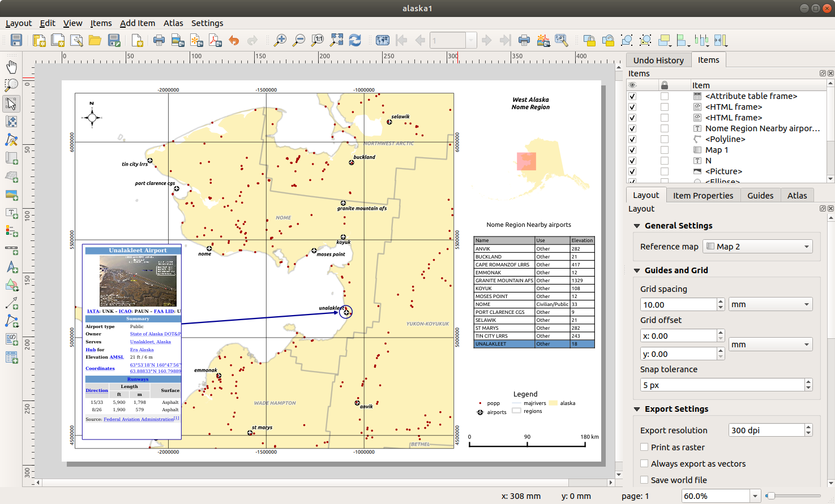Screen dimensions: 835x504
Task: Select the Attribute table frame item
Action: coord(751,96)
